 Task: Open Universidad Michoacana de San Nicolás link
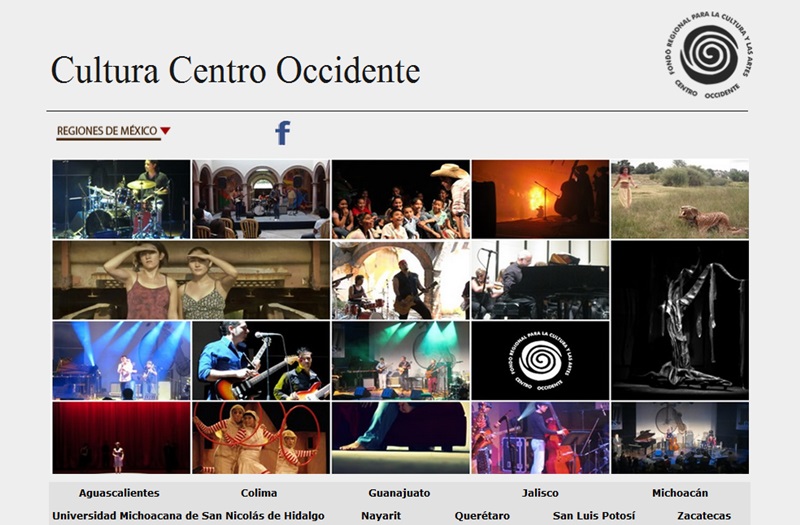(188, 515)
